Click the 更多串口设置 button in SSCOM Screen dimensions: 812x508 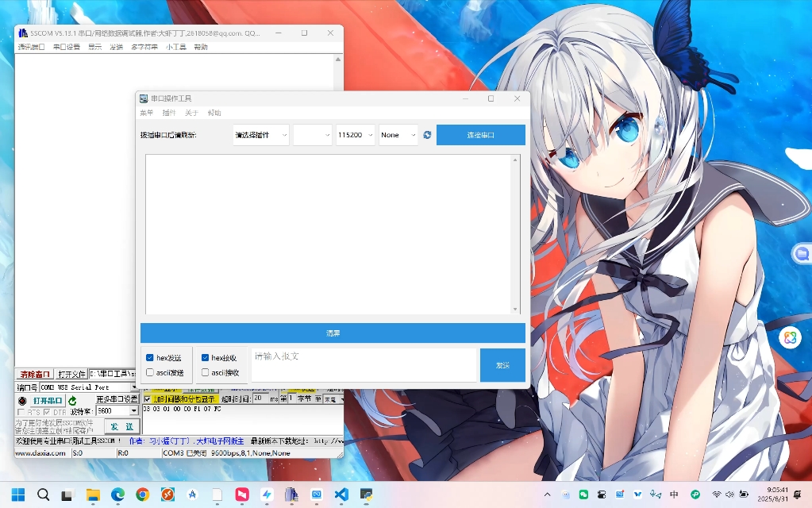117,399
